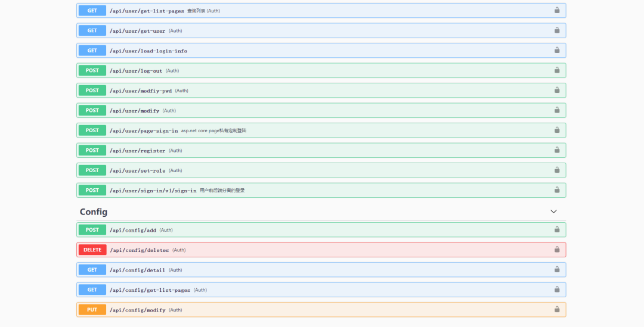Click lock icon on /api/user/modfiy-pwd row
This screenshot has width=644, height=327.
pos(557,90)
